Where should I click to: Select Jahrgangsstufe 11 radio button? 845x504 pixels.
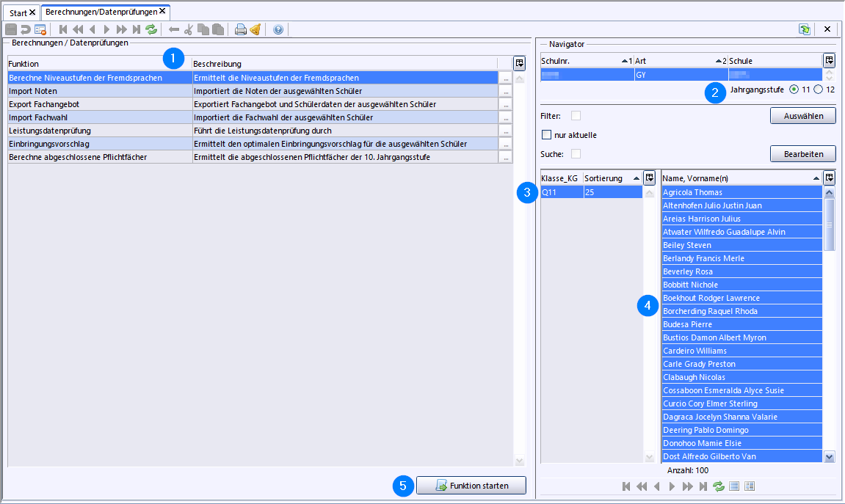click(x=794, y=90)
